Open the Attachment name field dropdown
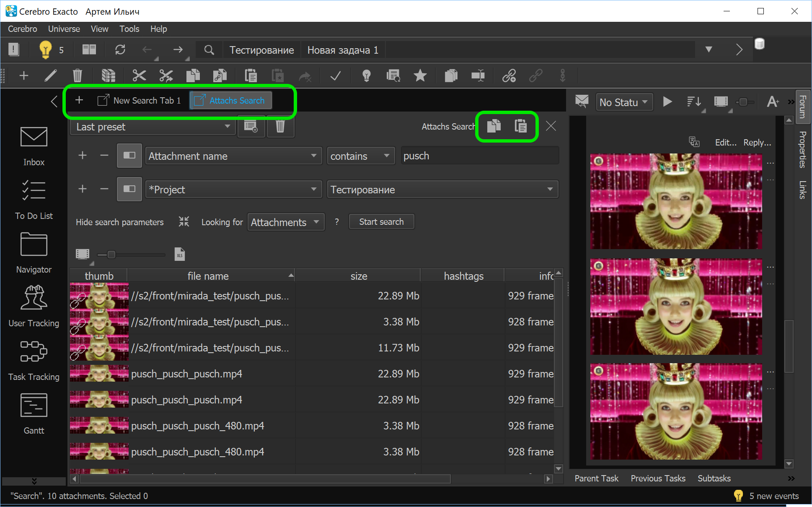 [233, 156]
